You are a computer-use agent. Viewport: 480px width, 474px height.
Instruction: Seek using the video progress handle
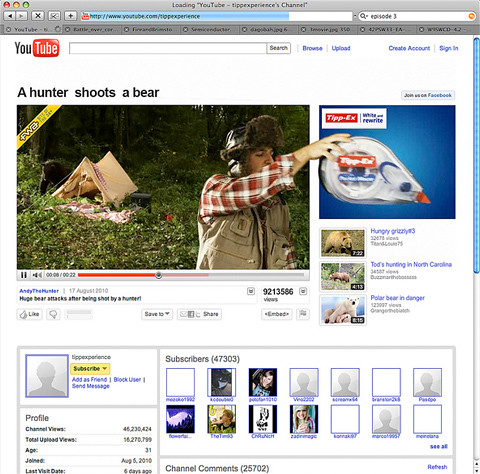tap(159, 275)
